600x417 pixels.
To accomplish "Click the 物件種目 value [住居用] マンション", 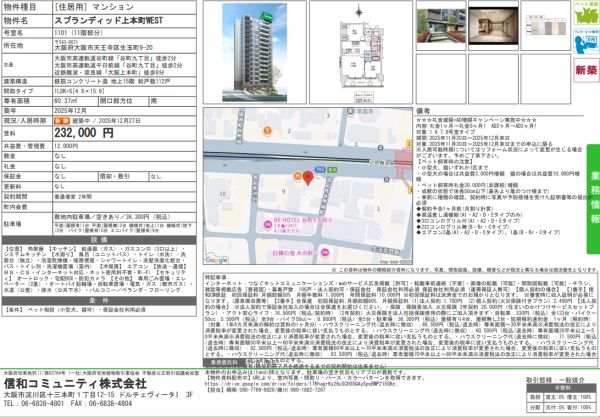I will (x=93, y=7).
